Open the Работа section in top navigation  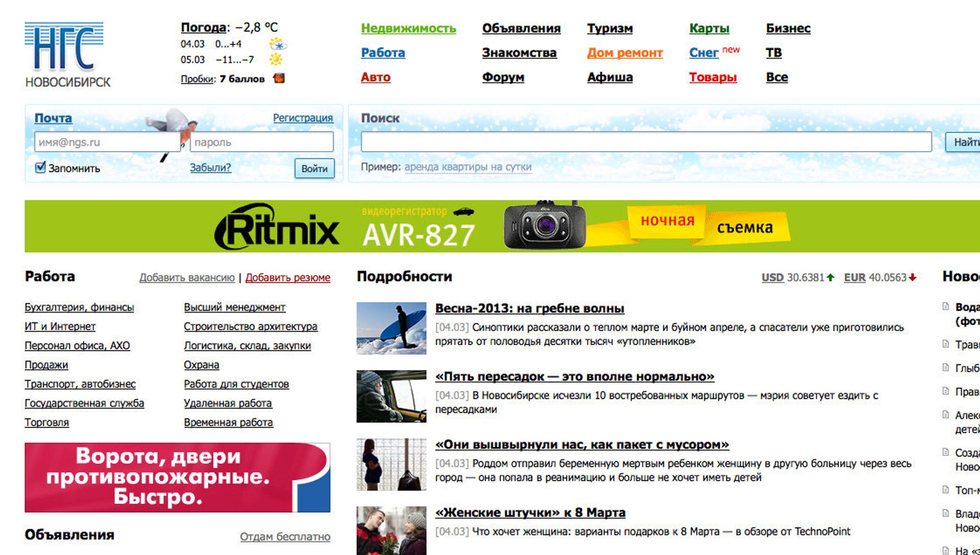(383, 53)
